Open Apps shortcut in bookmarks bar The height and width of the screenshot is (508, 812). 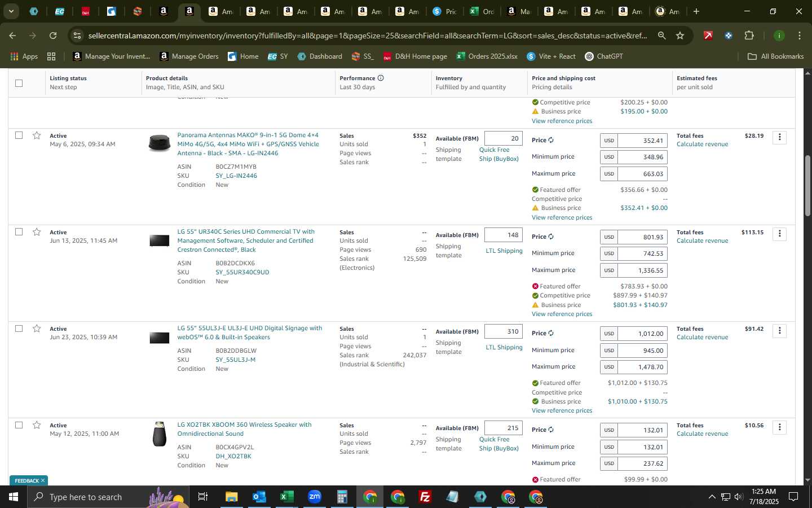[24, 56]
